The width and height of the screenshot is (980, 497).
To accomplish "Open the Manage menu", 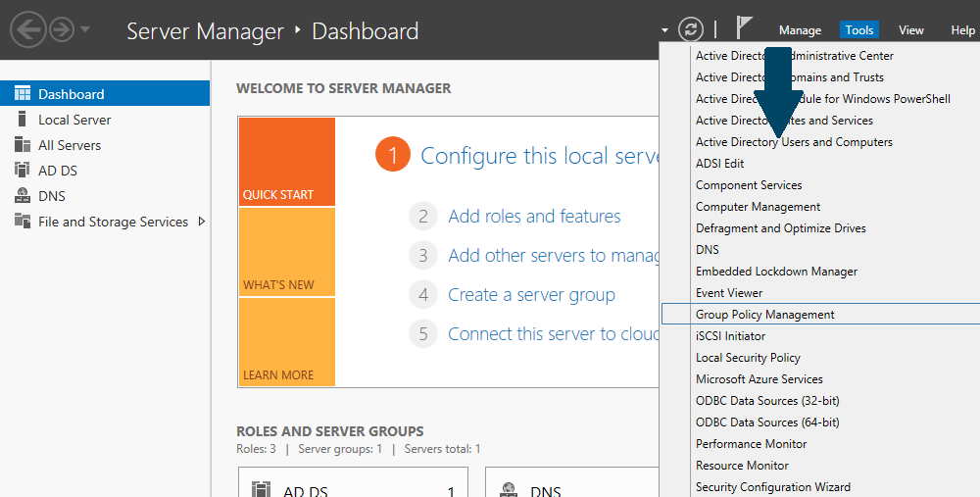I will coord(800,30).
